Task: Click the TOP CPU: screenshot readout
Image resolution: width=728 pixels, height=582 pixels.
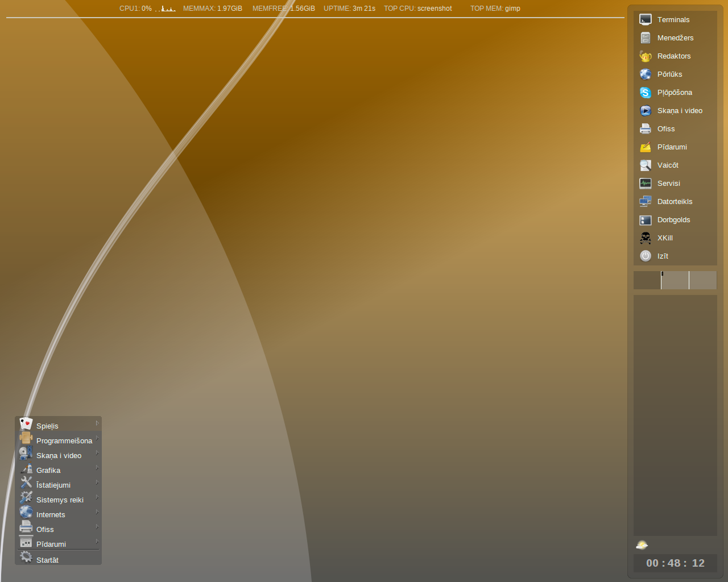Action: (418, 9)
